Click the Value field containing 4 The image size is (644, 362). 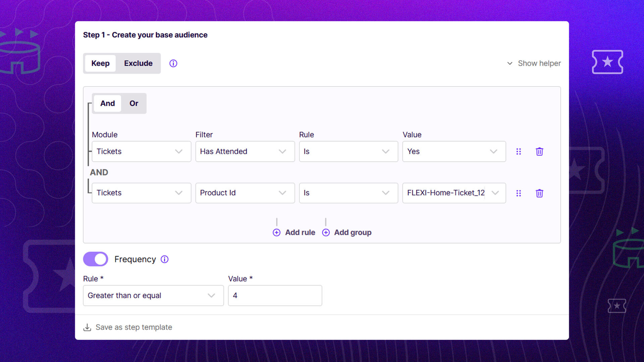tap(275, 295)
